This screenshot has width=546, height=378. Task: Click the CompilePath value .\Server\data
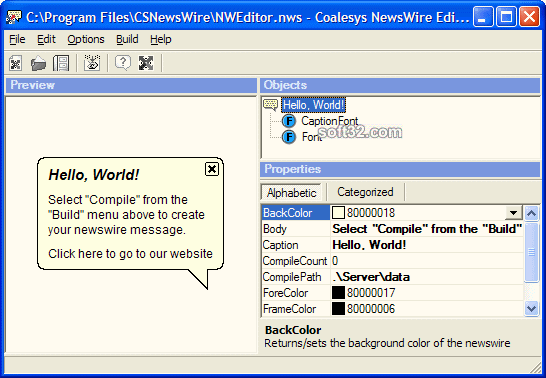[371, 277]
